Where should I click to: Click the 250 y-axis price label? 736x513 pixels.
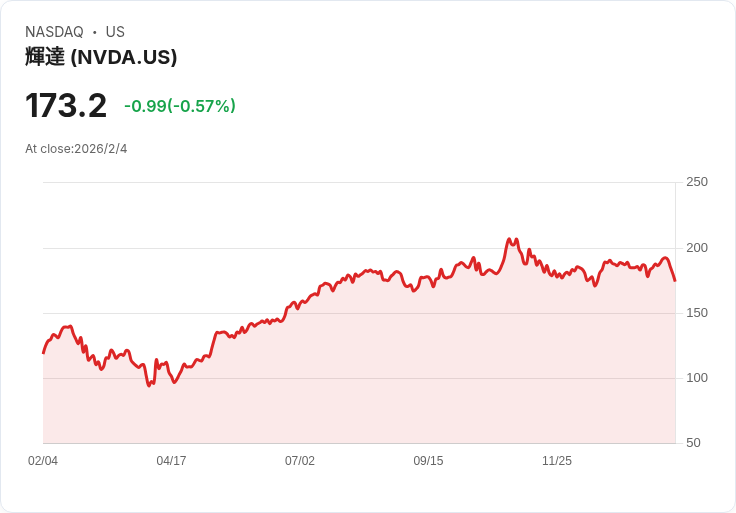[696, 182]
